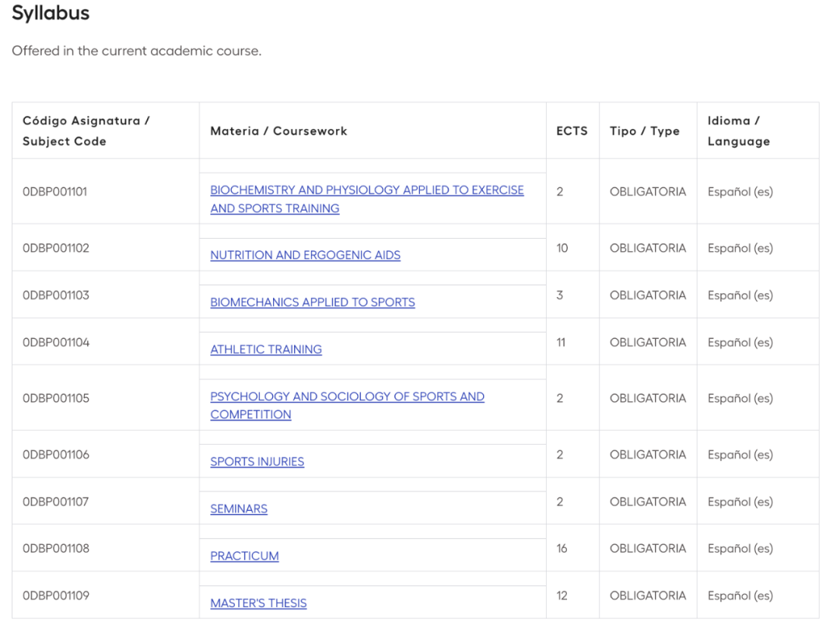
Task: Open the Nutrition and Ergogenic Aids course
Action: point(305,255)
